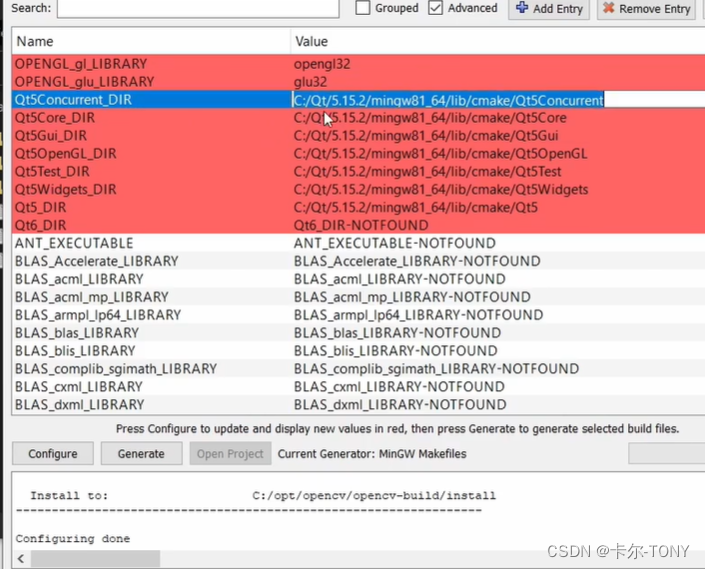Click the Value column header

tap(498, 41)
